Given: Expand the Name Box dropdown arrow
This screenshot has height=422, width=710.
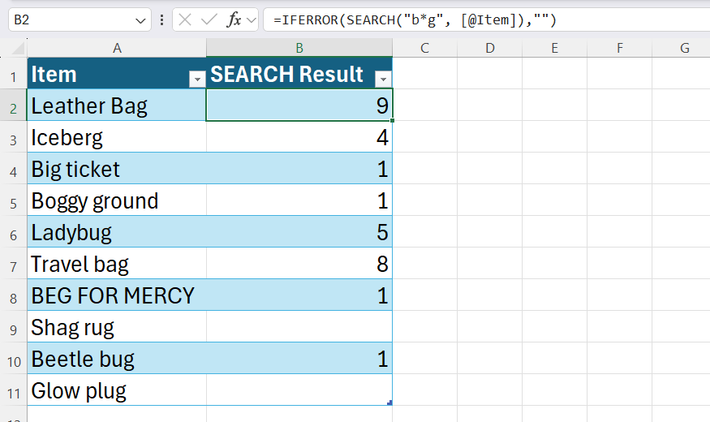Looking at the screenshot, I should (x=140, y=20).
